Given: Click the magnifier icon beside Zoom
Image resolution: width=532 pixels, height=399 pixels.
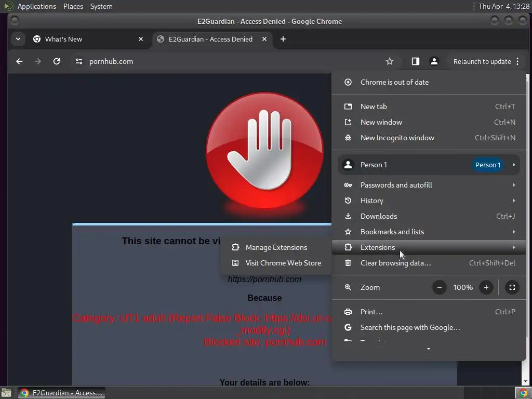Looking at the screenshot, I should [x=348, y=287].
